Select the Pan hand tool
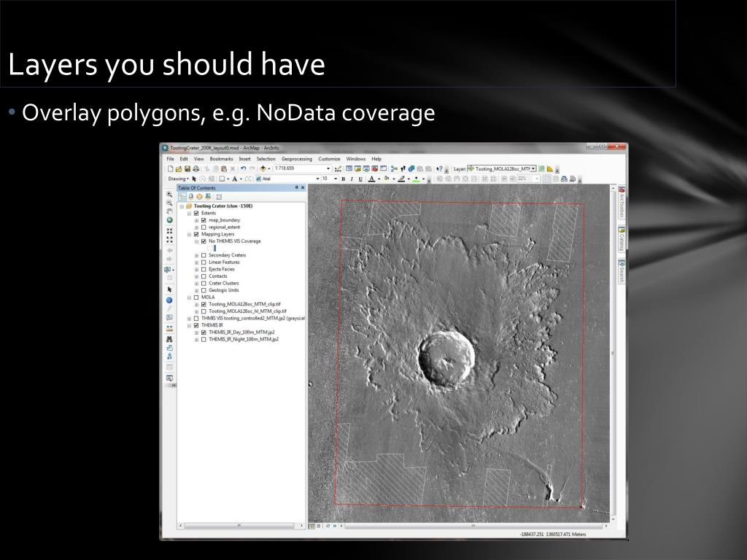 (169, 211)
